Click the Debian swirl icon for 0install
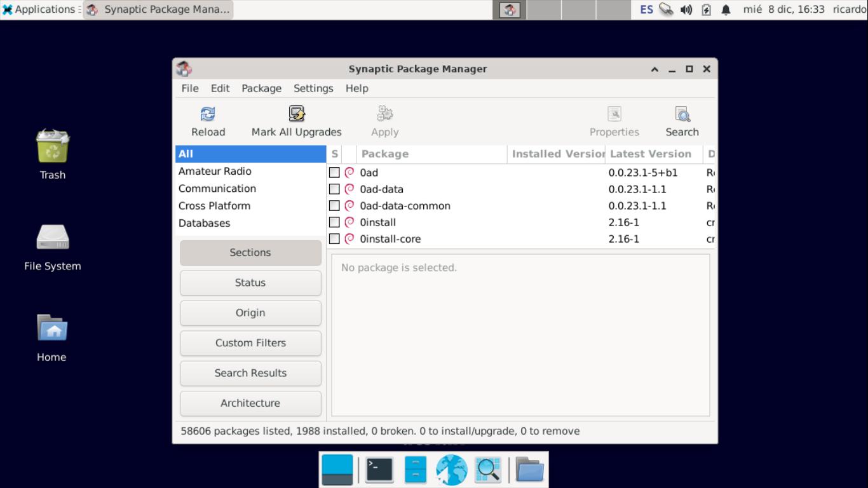Image resolution: width=868 pixels, height=488 pixels. pos(349,222)
